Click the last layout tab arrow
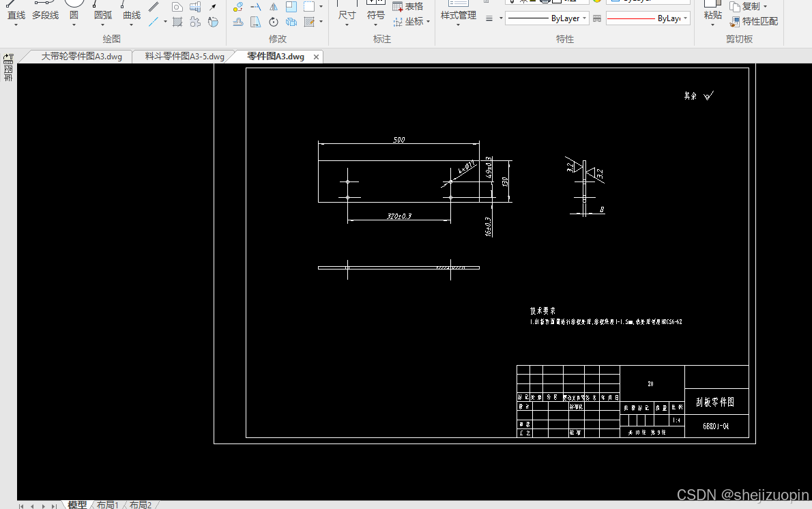The width and height of the screenshot is (812, 509). coord(54,506)
